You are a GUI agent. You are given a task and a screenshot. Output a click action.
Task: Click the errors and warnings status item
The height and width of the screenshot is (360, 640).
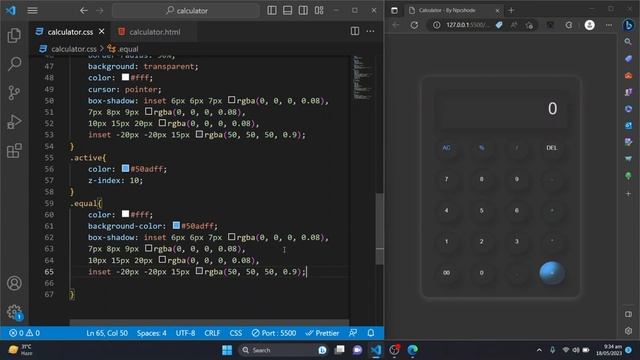[x=24, y=333]
